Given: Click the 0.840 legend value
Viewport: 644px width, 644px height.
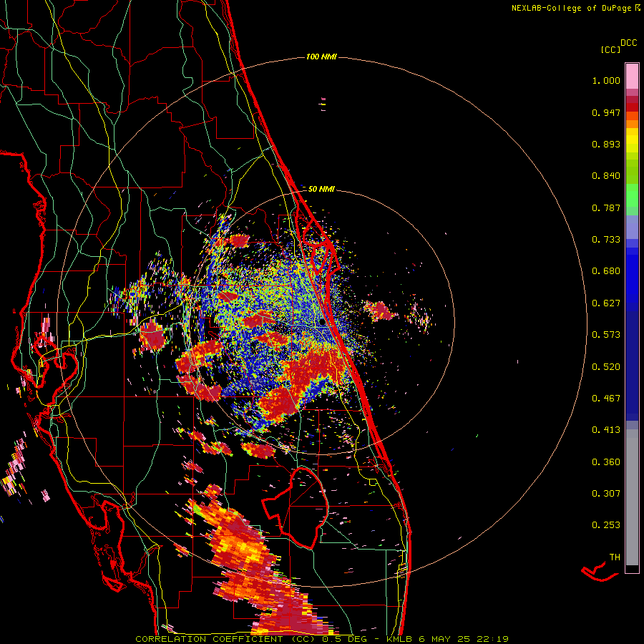Looking at the screenshot, I should pyautogui.click(x=606, y=176).
